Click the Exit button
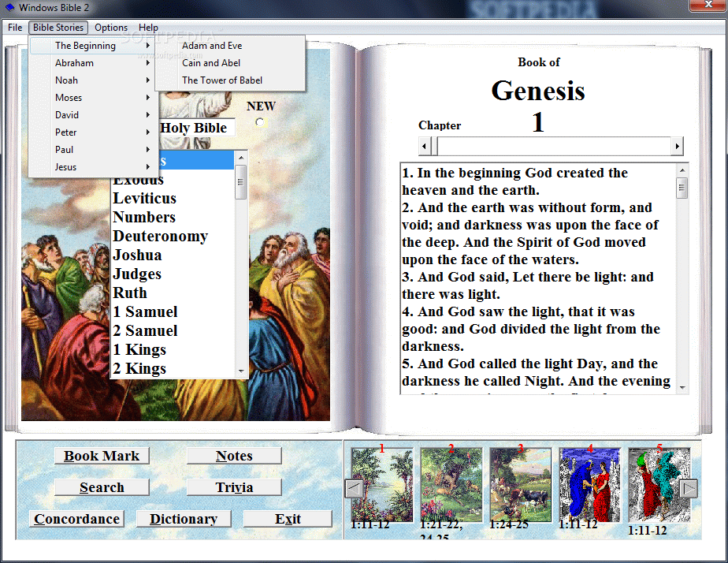728x563 pixels. 288,519
